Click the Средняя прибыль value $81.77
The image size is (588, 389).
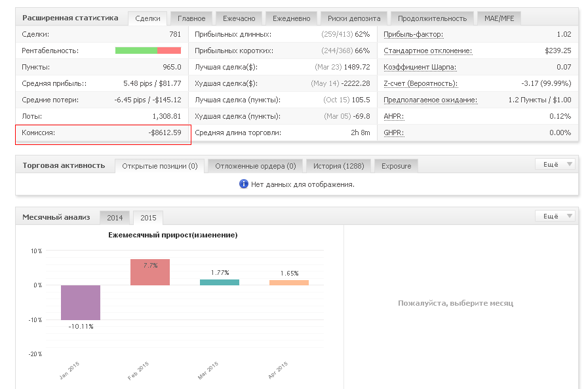pyautogui.click(x=170, y=84)
